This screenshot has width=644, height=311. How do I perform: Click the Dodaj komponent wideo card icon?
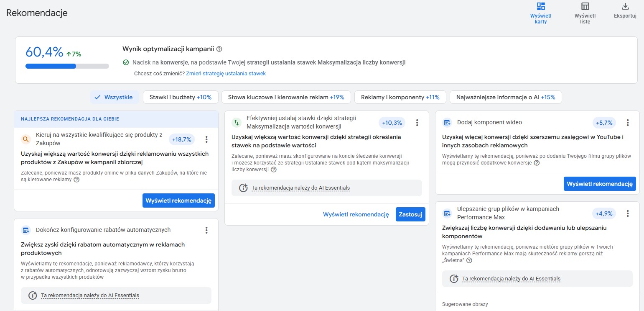click(x=447, y=123)
